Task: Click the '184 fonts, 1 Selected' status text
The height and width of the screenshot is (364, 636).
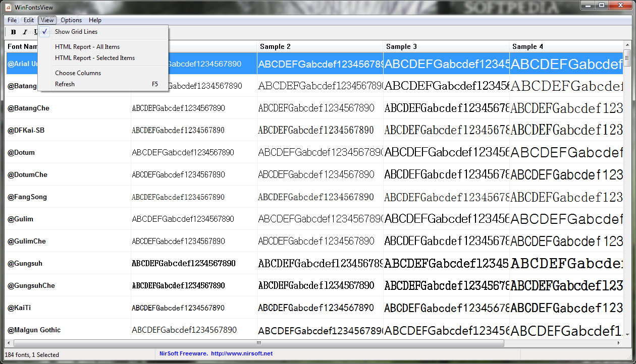Action: pos(32,354)
